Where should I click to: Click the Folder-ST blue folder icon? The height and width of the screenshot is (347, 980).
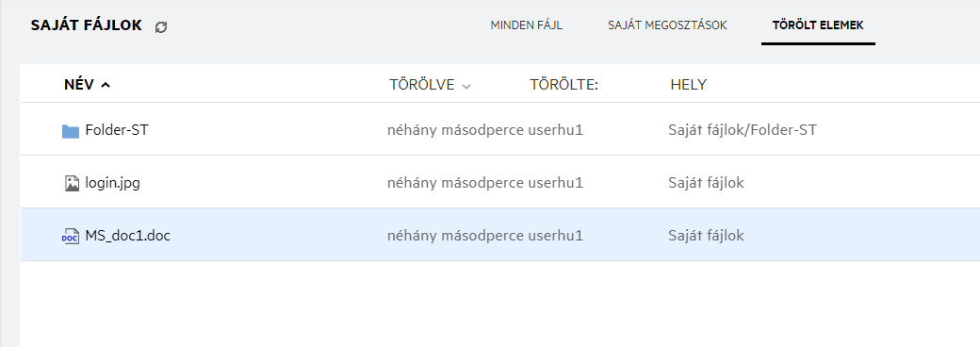coord(71,131)
